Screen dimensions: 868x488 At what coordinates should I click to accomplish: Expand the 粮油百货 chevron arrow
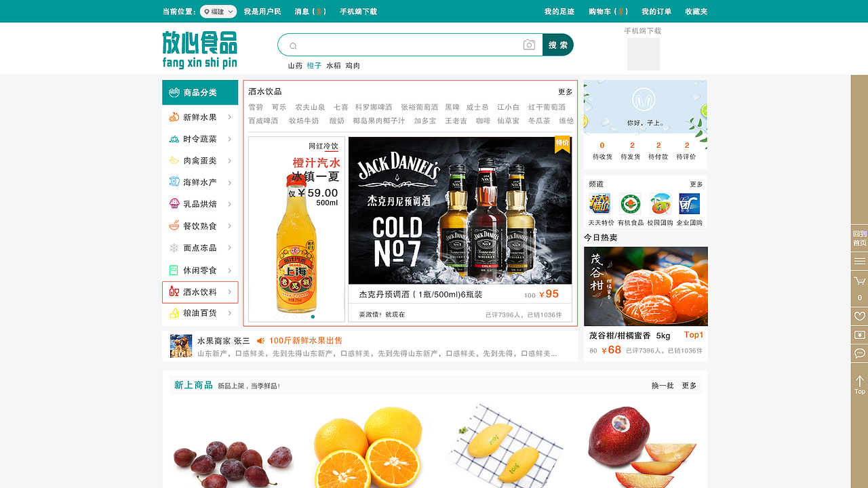(x=230, y=313)
